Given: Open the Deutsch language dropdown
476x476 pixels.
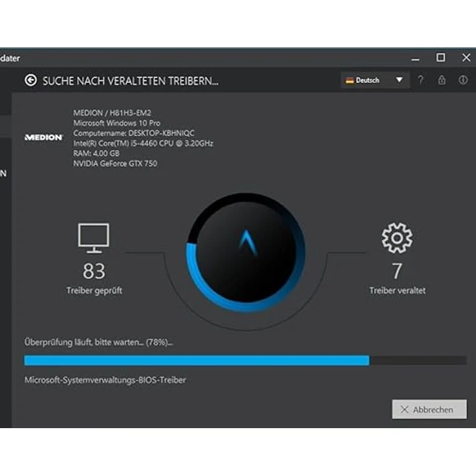Looking at the screenshot, I should [x=375, y=80].
